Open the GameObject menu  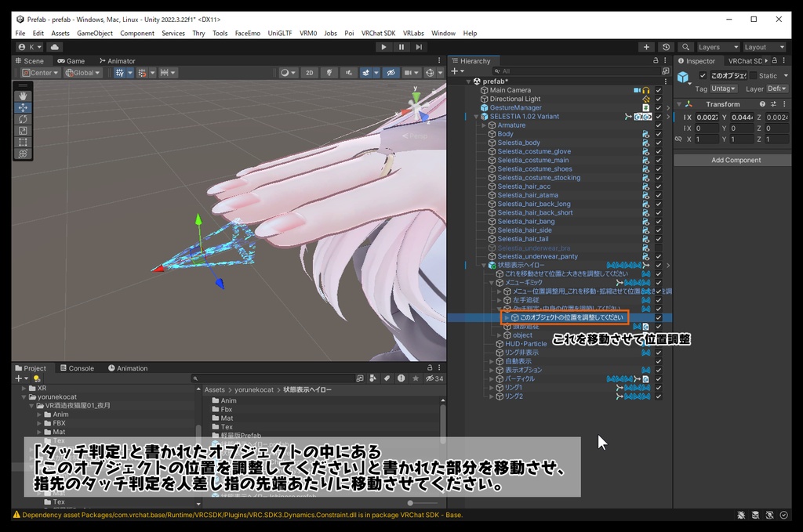(95, 33)
